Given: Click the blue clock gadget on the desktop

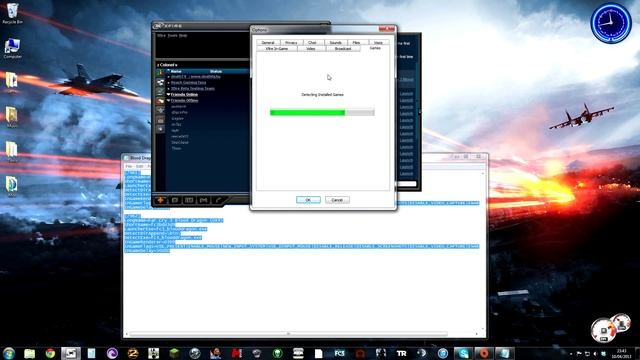Looking at the screenshot, I should pos(611,23).
